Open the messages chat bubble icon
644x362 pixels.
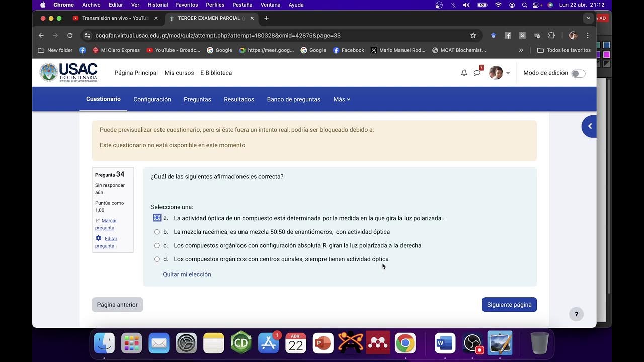pos(477,73)
